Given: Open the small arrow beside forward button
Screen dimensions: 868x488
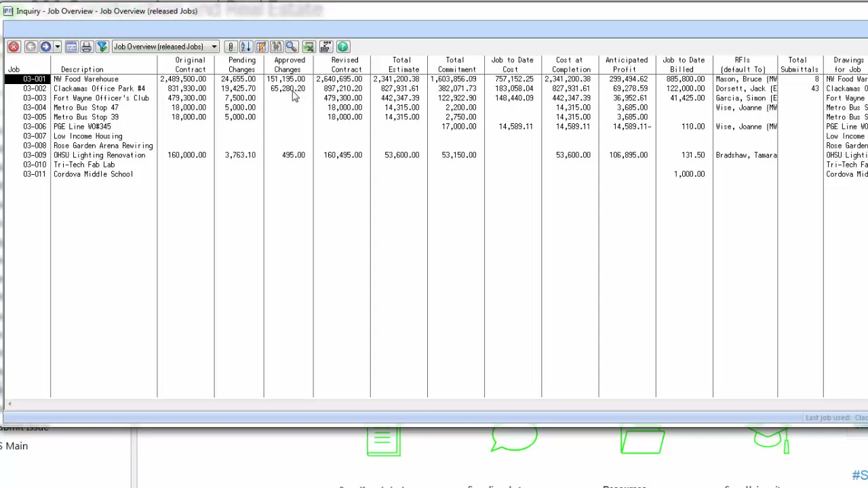Looking at the screenshot, I should tap(57, 47).
